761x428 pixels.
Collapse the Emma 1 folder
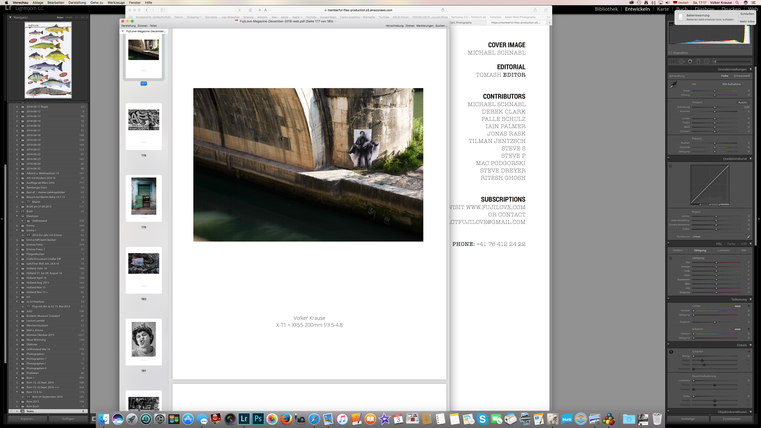17,230
